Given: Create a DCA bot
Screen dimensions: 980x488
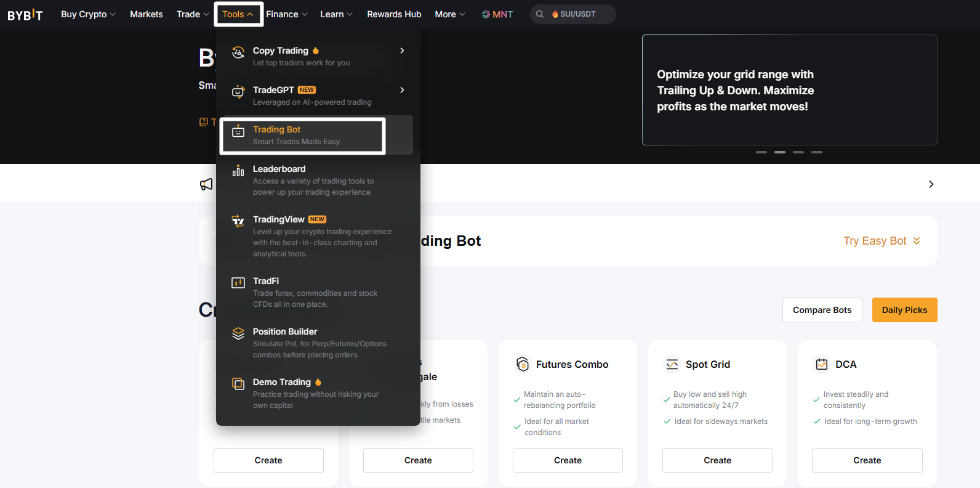Looking at the screenshot, I should (x=867, y=460).
